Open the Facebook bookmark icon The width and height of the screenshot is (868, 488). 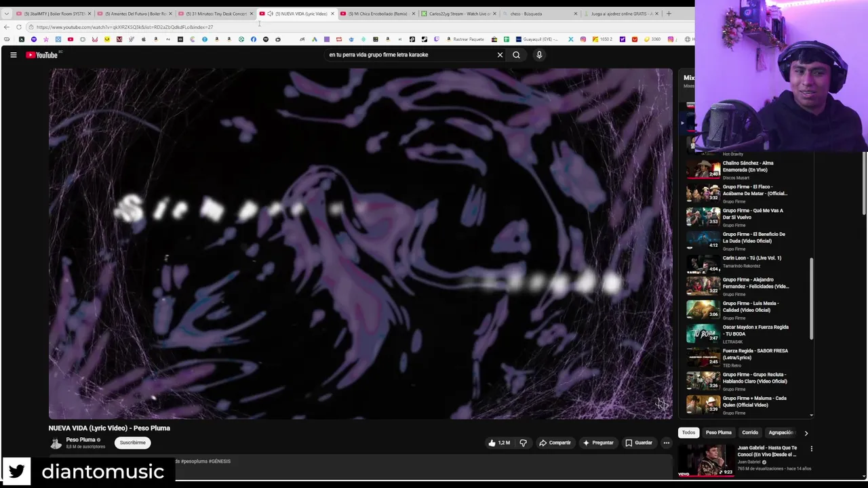point(254,39)
